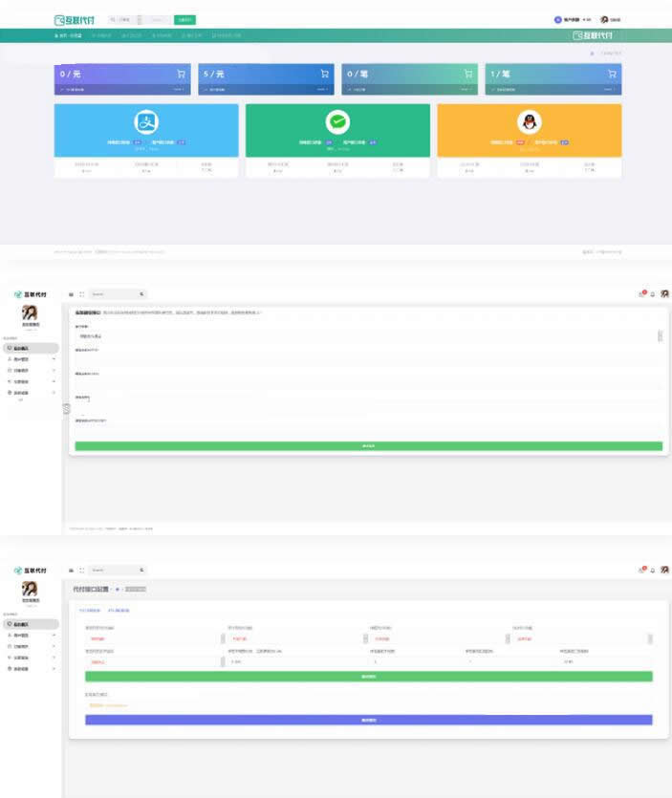Click the Alipay logo on the blue card

point(145,122)
